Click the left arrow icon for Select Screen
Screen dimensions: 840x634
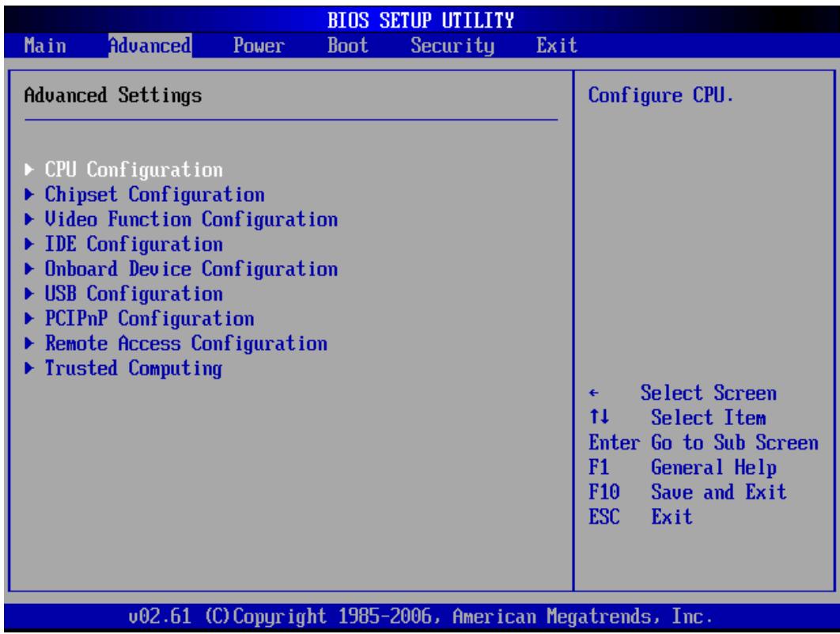coord(593,393)
